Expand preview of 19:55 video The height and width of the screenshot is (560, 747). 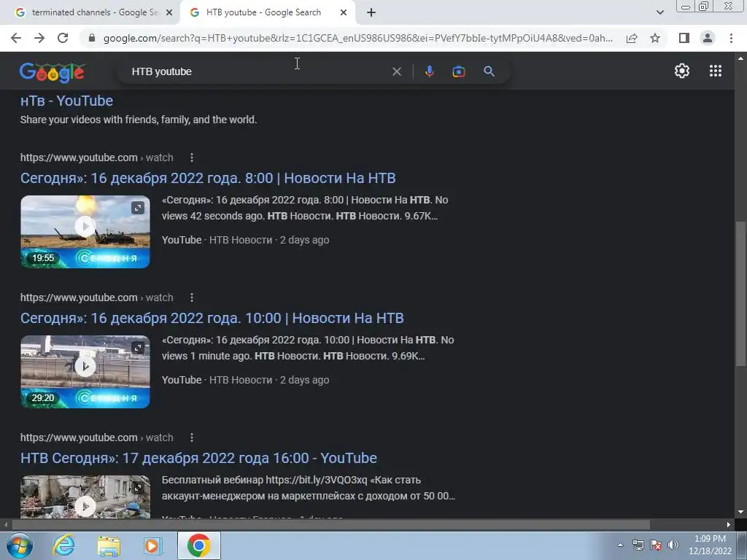(x=138, y=208)
